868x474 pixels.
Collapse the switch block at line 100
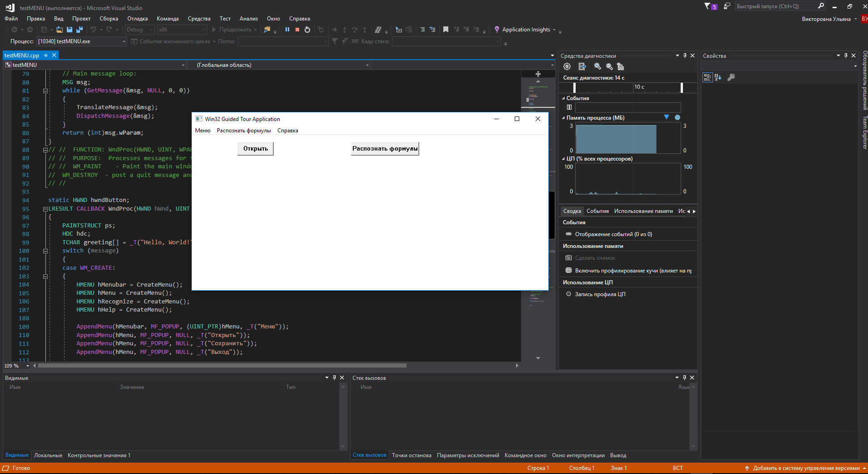[x=45, y=251]
